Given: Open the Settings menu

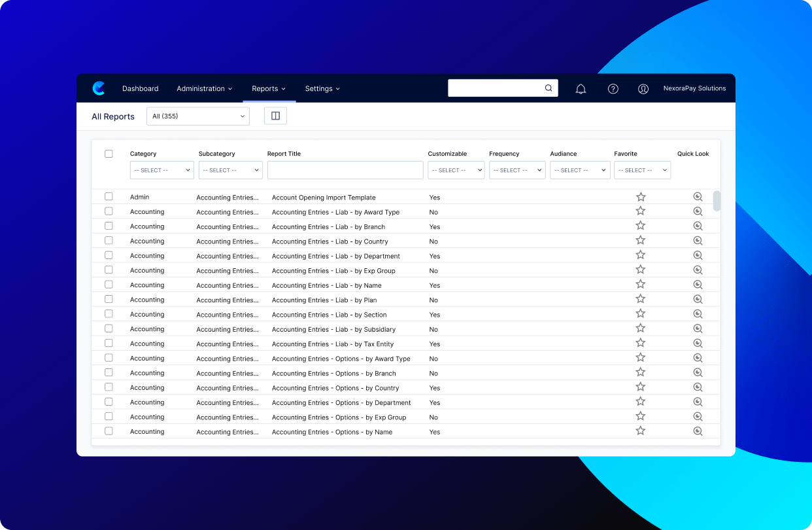Looking at the screenshot, I should click(x=322, y=89).
